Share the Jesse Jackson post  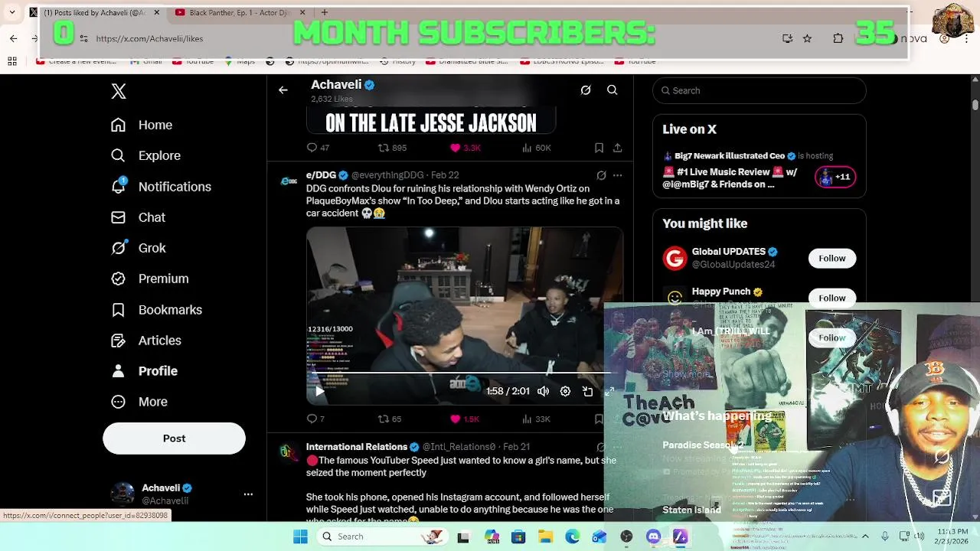coord(617,148)
